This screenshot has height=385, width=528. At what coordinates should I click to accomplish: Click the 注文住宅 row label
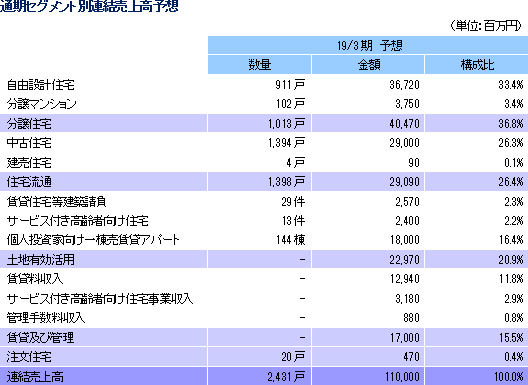[x=29, y=357]
